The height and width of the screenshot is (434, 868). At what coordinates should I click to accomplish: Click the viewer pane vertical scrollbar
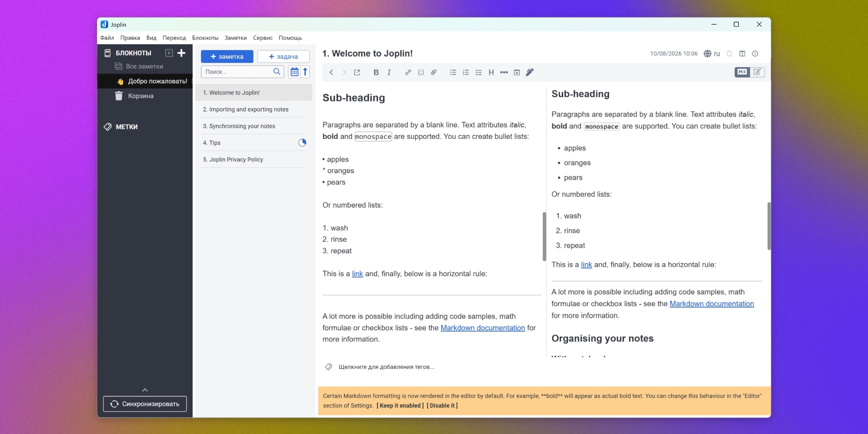pos(769,226)
